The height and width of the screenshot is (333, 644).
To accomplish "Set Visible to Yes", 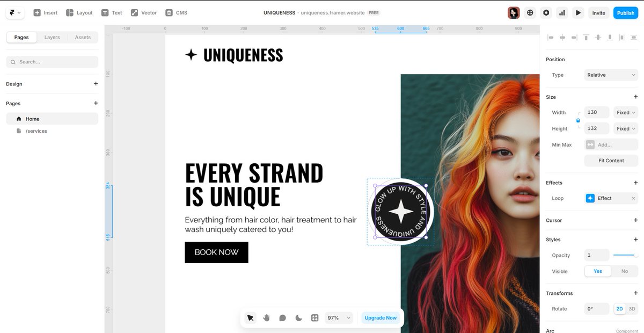I will (598, 271).
